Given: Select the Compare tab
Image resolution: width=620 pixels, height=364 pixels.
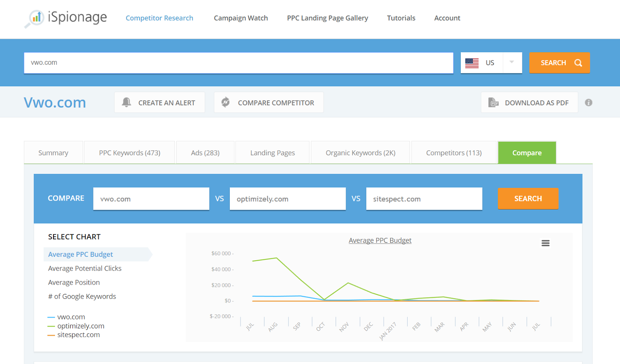Looking at the screenshot, I should coord(527,153).
